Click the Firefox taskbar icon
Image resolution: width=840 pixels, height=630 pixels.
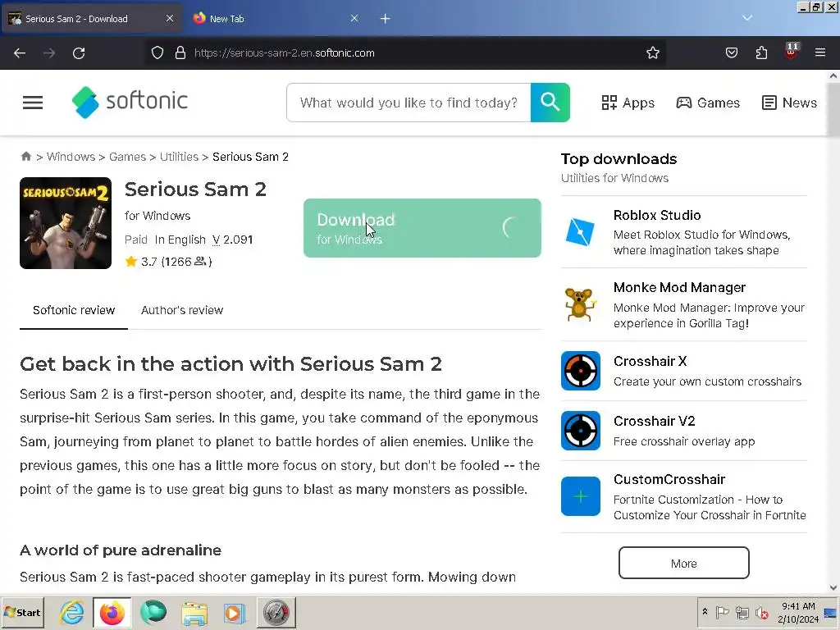(x=112, y=612)
